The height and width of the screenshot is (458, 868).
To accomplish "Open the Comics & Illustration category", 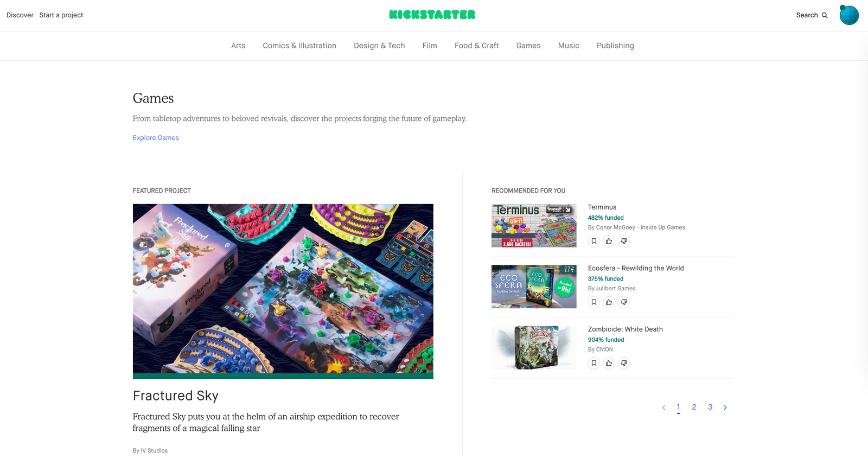I will point(299,46).
